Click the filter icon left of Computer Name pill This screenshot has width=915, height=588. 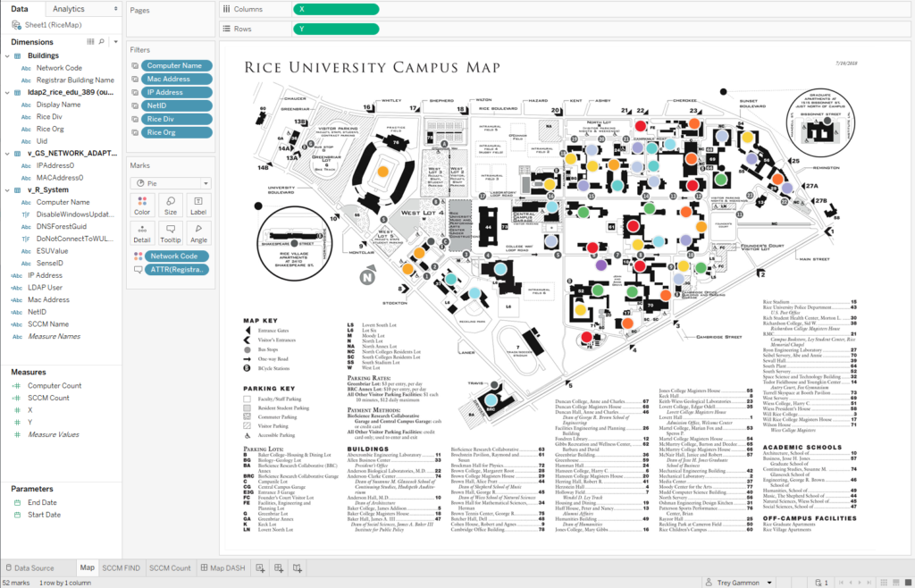[135, 66]
